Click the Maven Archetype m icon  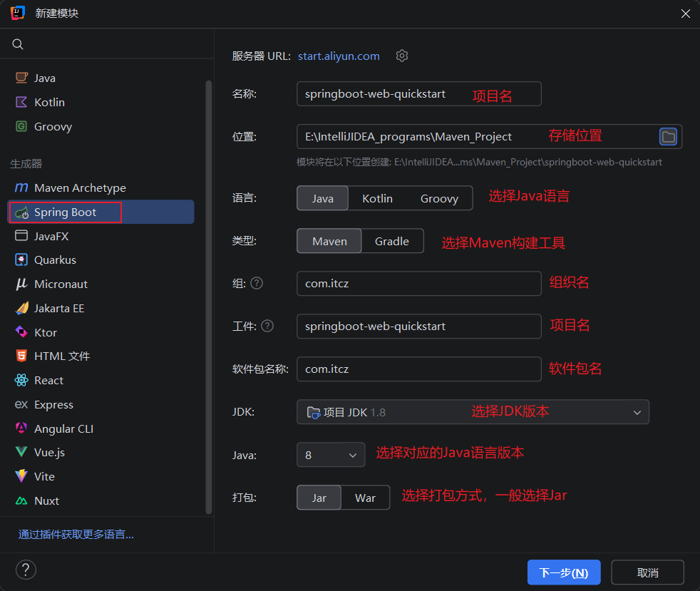click(x=21, y=187)
